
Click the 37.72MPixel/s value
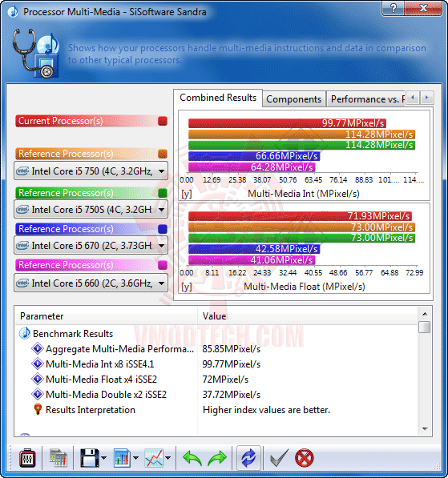(232, 395)
